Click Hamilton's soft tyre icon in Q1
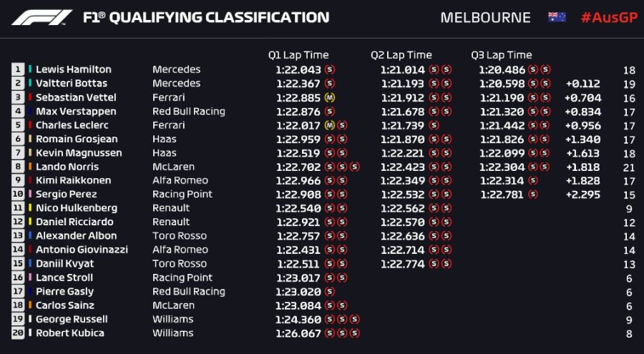The image size is (644, 354). click(x=329, y=70)
